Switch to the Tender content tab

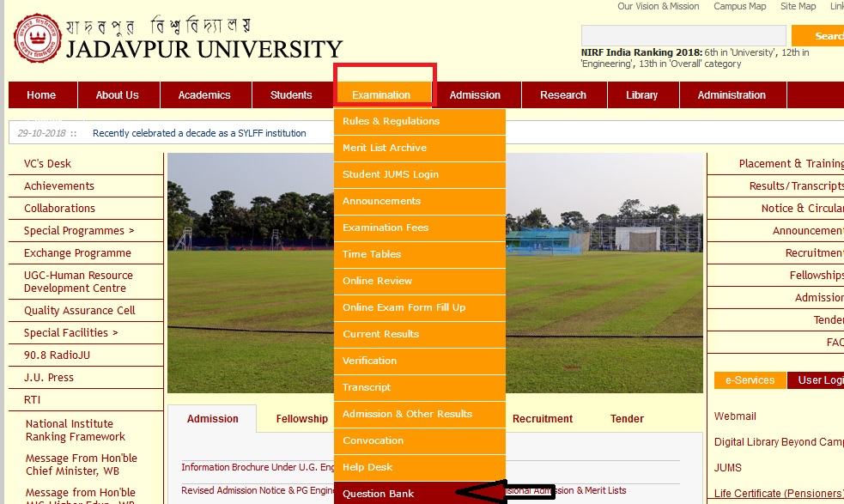point(627,419)
